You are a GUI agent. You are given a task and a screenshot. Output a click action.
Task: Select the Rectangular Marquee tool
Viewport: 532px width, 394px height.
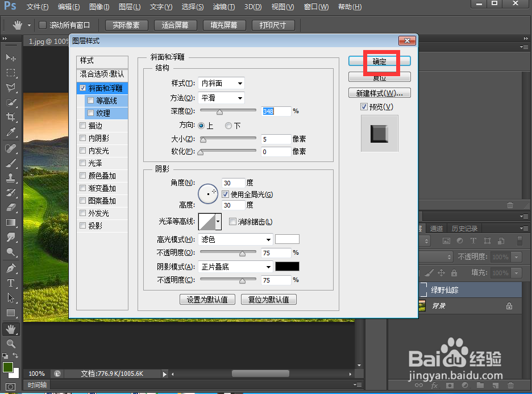point(10,73)
